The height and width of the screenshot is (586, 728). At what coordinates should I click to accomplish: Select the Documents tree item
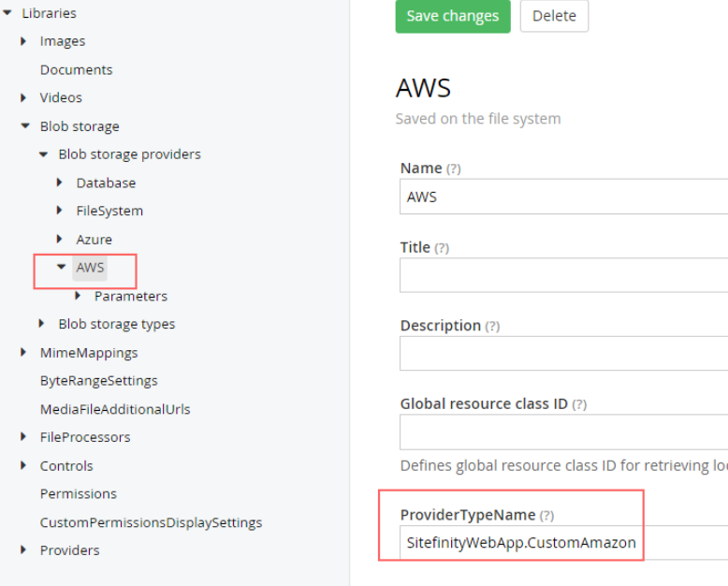coord(76,70)
